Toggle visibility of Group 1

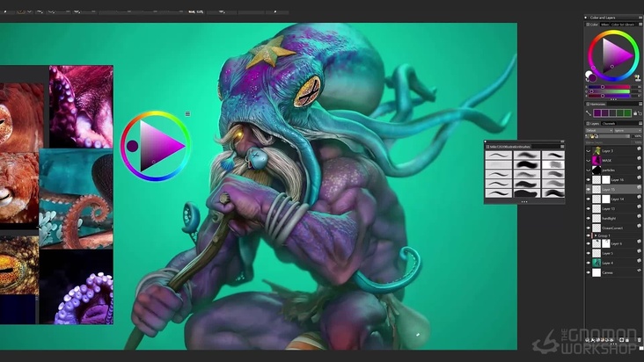pos(589,235)
